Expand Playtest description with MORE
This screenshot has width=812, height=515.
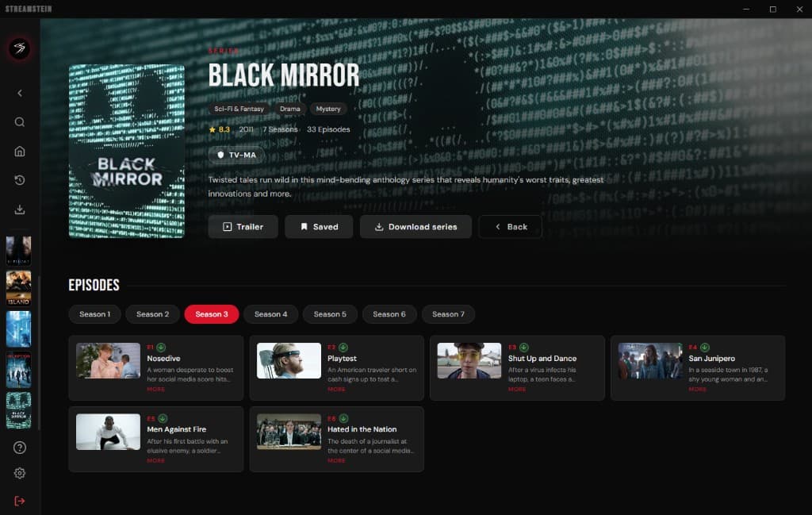[x=336, y=389]
